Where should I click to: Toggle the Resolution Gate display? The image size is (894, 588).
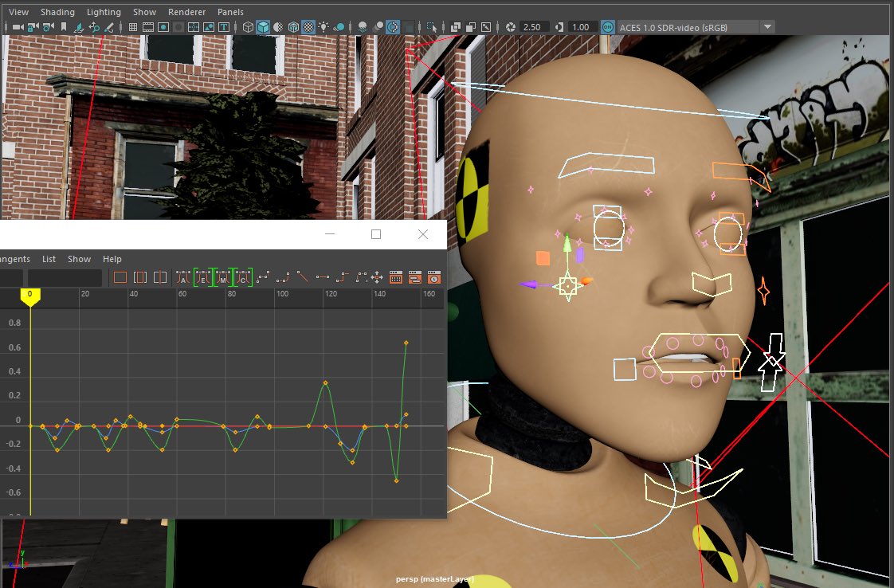(163, 27)
